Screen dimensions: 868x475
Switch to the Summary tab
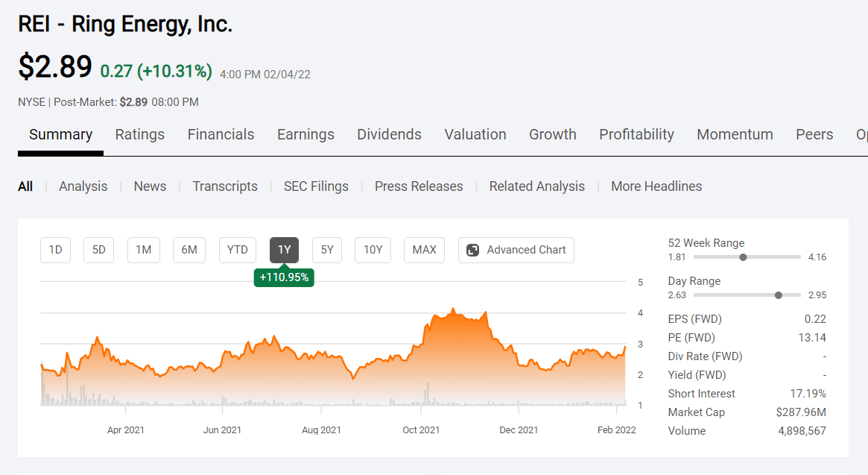tap(61, 135)
